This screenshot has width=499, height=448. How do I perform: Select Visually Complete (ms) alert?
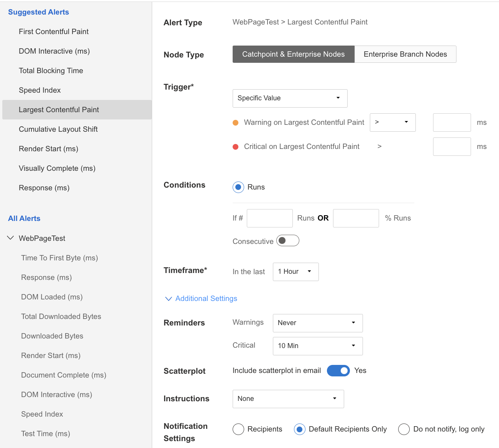57,168
